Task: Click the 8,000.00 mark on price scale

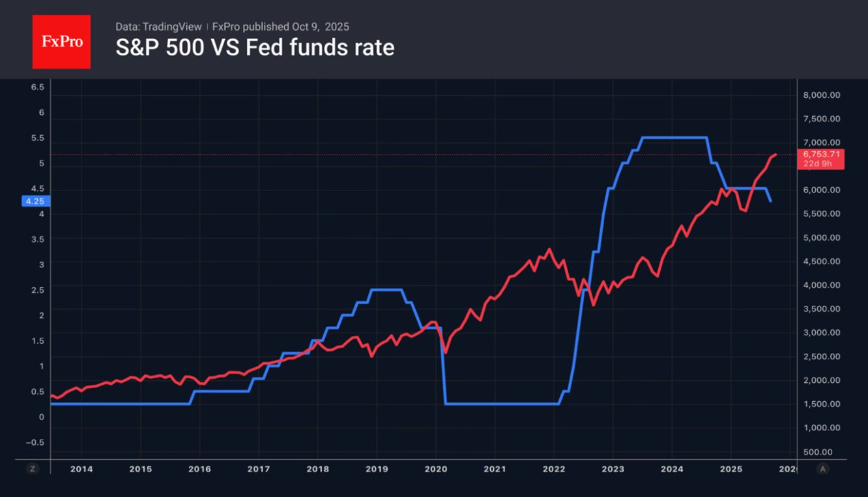Action: tap(821, 95)
